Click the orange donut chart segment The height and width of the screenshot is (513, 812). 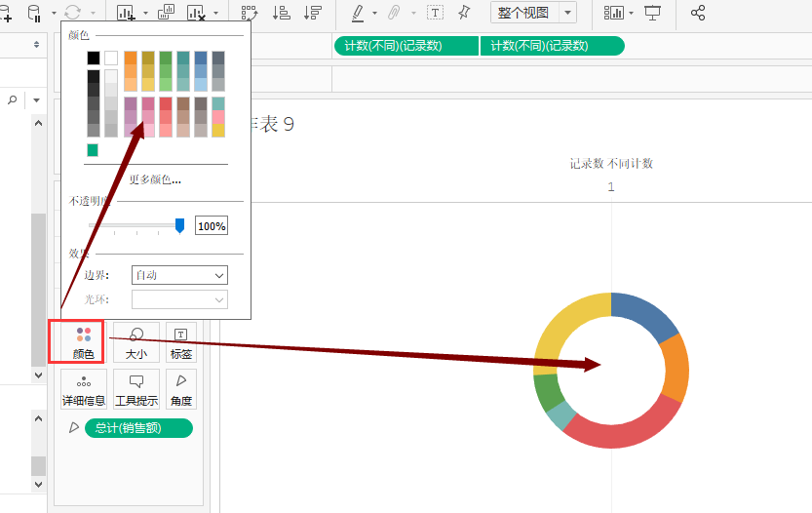tap(676, 368)
